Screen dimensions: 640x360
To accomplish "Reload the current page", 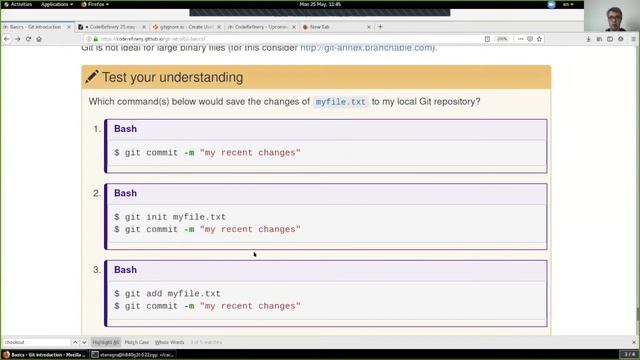I will tap(28, 39).
